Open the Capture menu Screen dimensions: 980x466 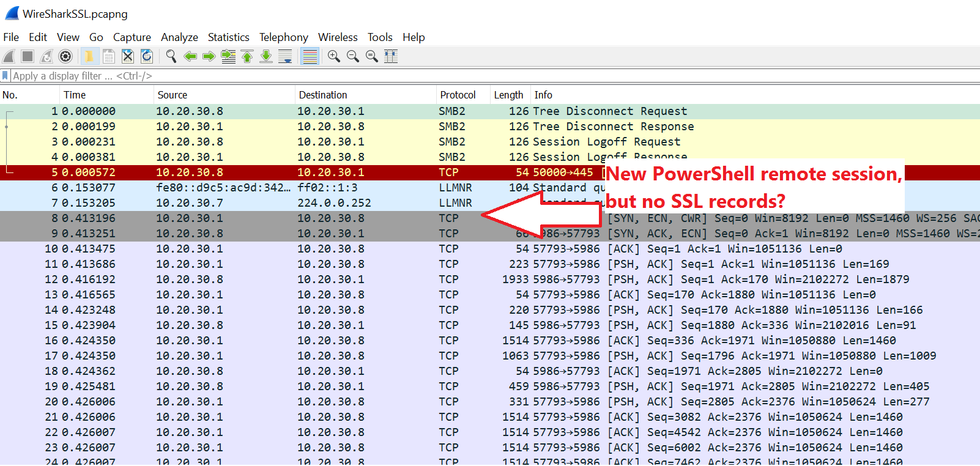point(132,37)
